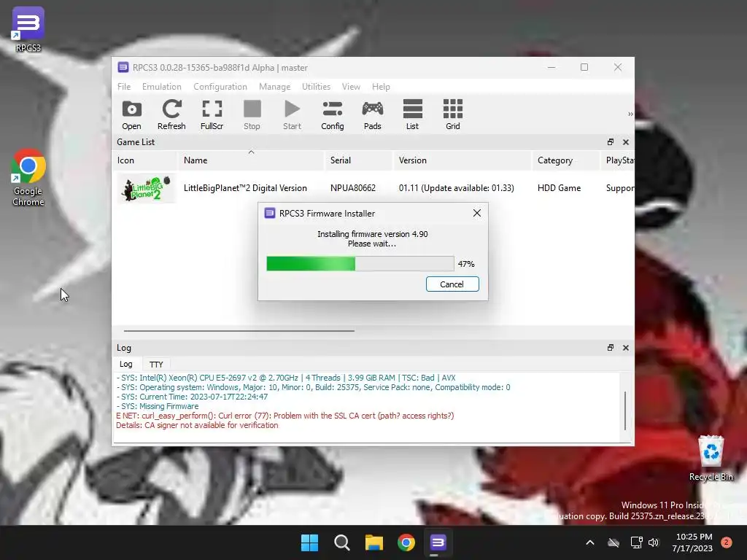Click the log vertical scrollbar

[x=625, y=411]
